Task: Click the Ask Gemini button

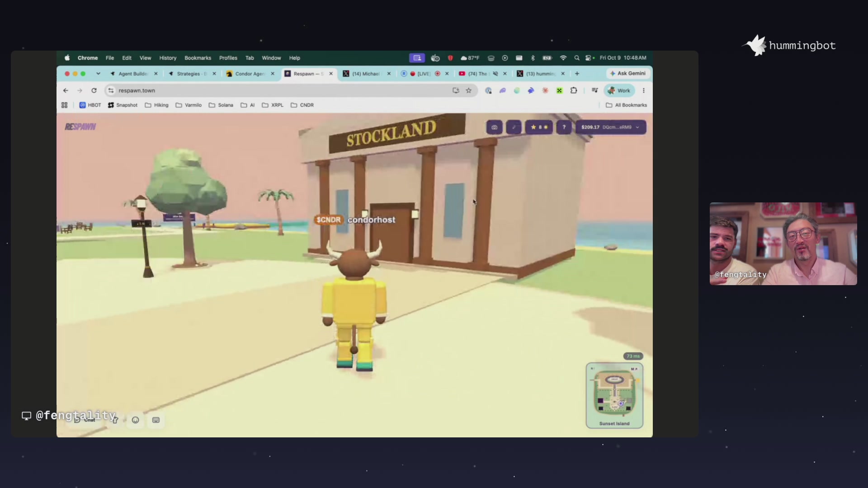Action: click(x=628, y=73)
